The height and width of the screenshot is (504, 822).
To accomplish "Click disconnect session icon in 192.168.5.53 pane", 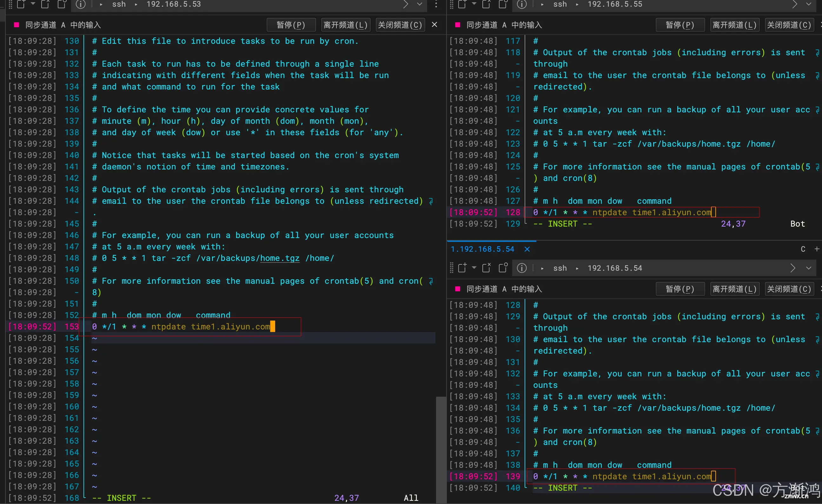I will [x=45, y=4].
